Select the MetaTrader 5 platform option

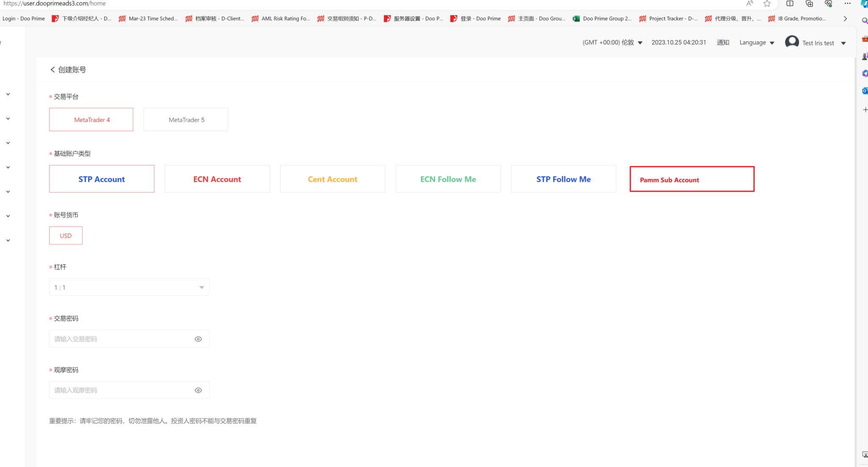tap(186, 119)
